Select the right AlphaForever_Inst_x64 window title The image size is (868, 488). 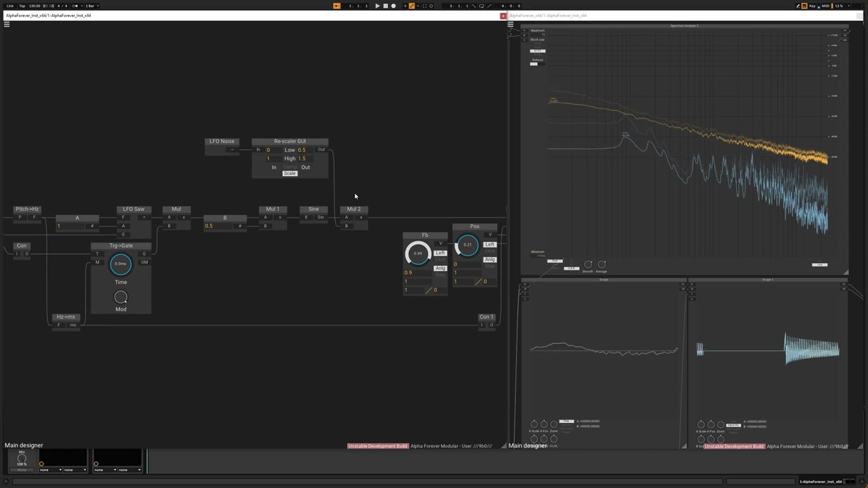(548, 15)
